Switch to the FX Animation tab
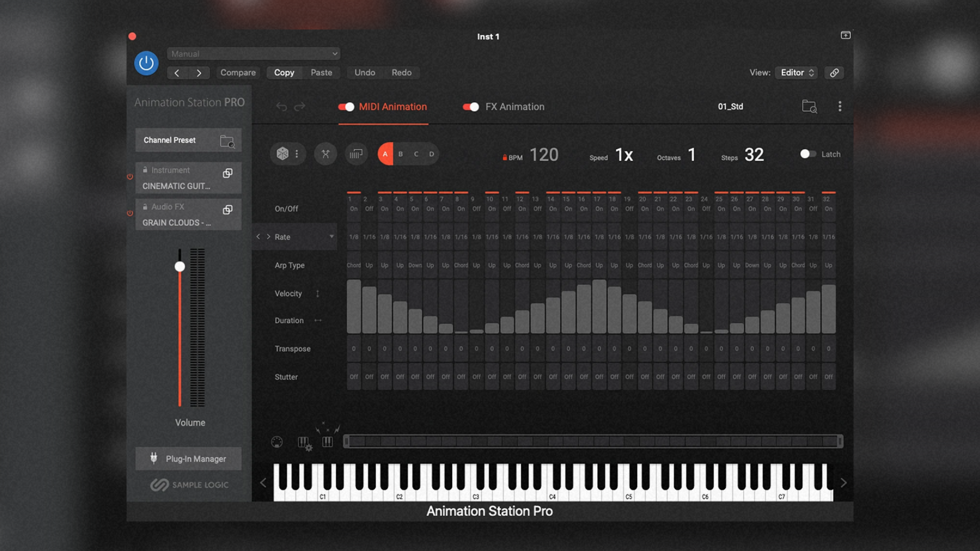Screen dimensions: 980x551 click(x=514, y=107)
